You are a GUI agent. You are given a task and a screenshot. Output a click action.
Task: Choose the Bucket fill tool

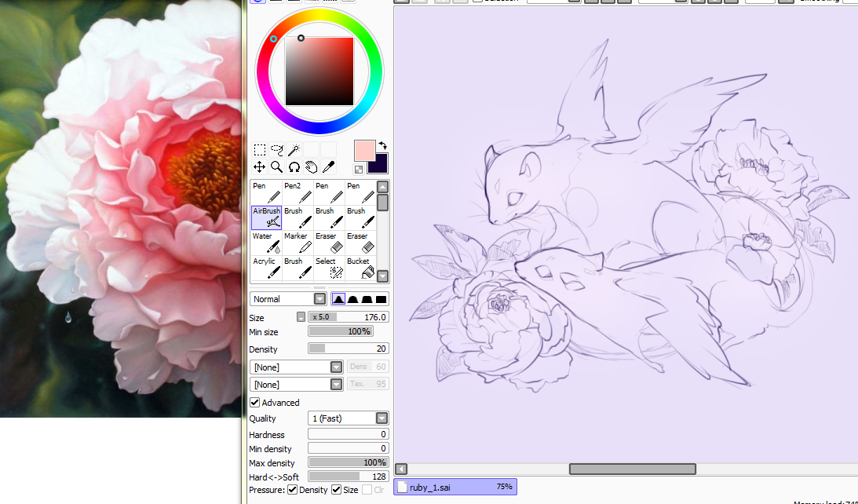tap(360, 268)
